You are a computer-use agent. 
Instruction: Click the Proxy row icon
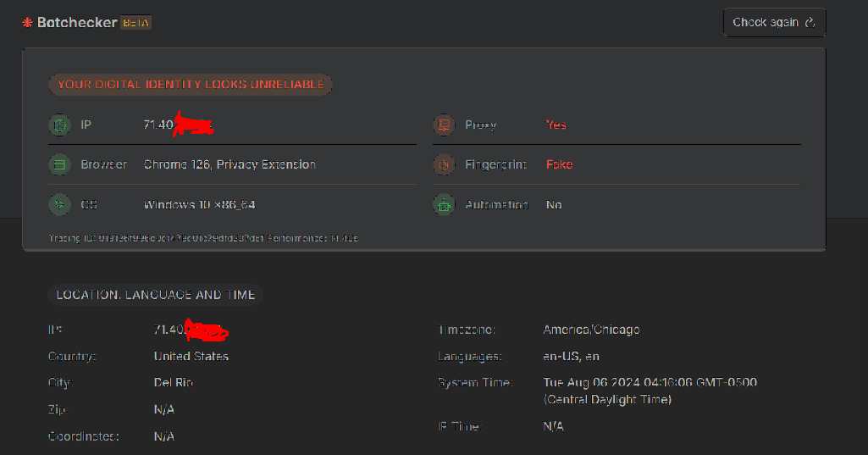point(443,125)
